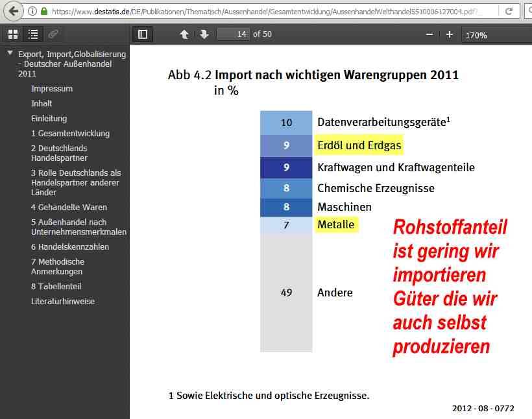Show attachments view in sidebar
Image resolution: width=532 pixels, height=419 pixels.
click(x=53, y=34)
